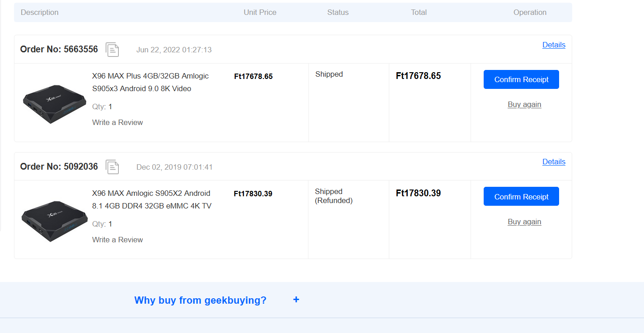Click the Total column header
The height and width of the screenshot is (333, 644).
[419, 12]
